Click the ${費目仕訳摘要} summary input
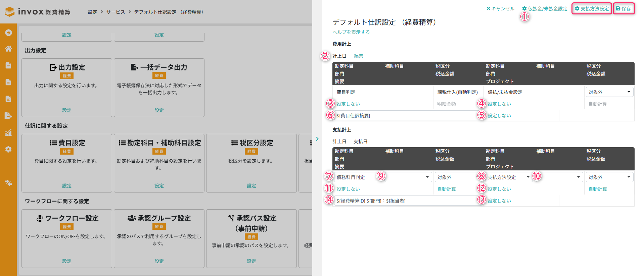The height and width of the screenshot is (276, 644). point(408,115)
